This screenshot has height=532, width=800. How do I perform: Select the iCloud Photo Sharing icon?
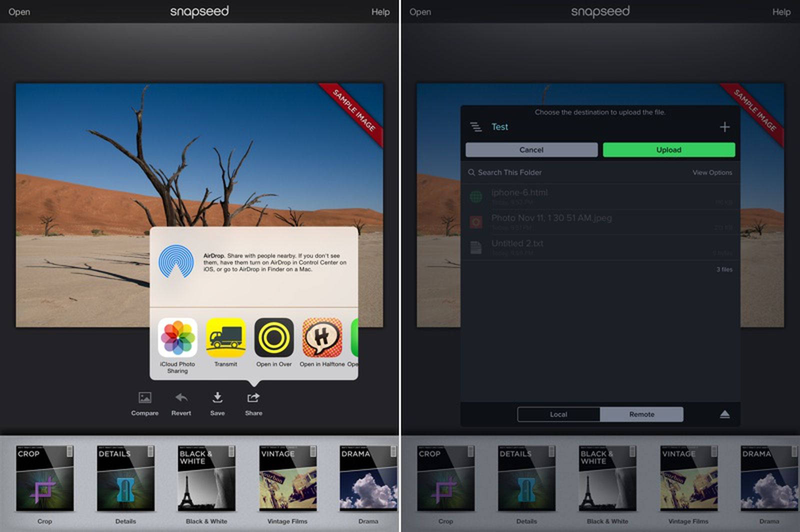point(177,339)
